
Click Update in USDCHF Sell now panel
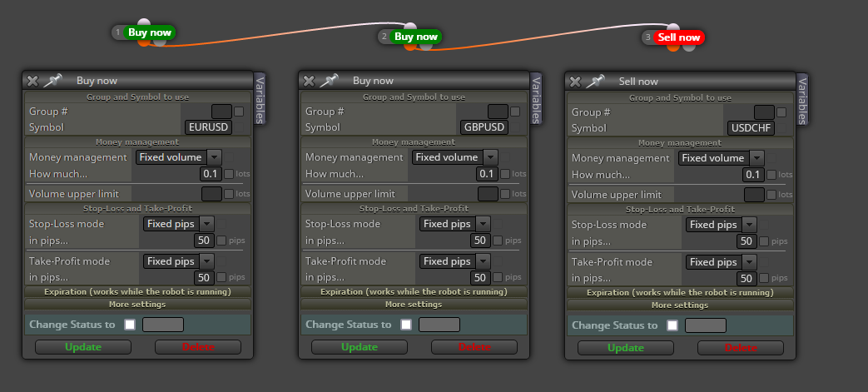pos(626,348)
